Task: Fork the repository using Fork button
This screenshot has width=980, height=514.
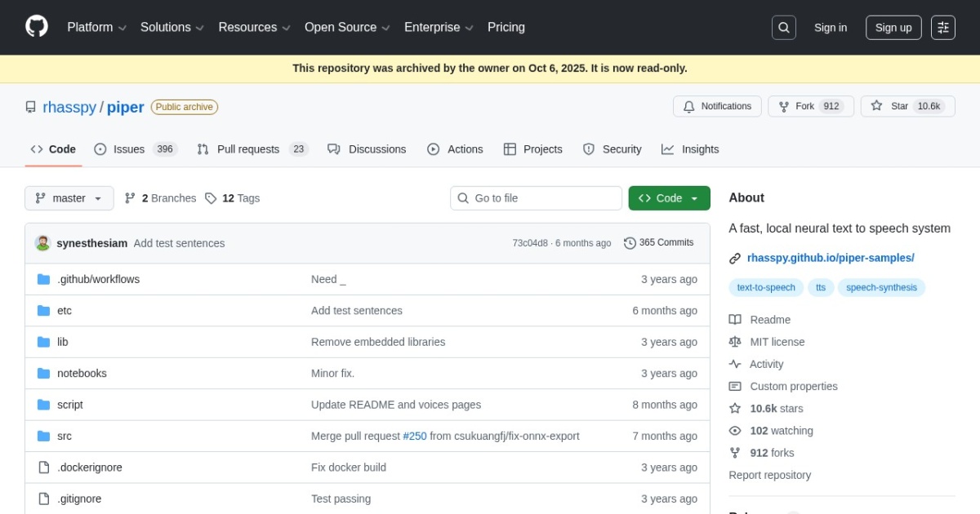Action: pos(810,106)
